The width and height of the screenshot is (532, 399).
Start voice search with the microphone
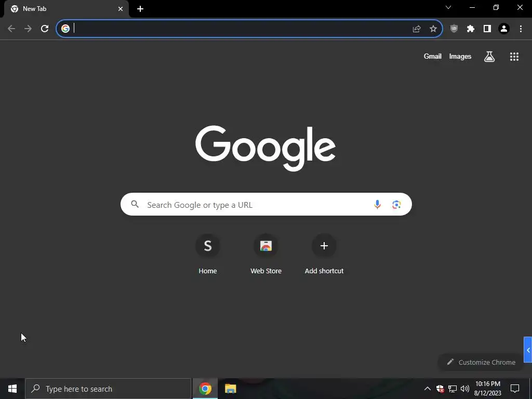pyautogui.click(x=377, y=204)
